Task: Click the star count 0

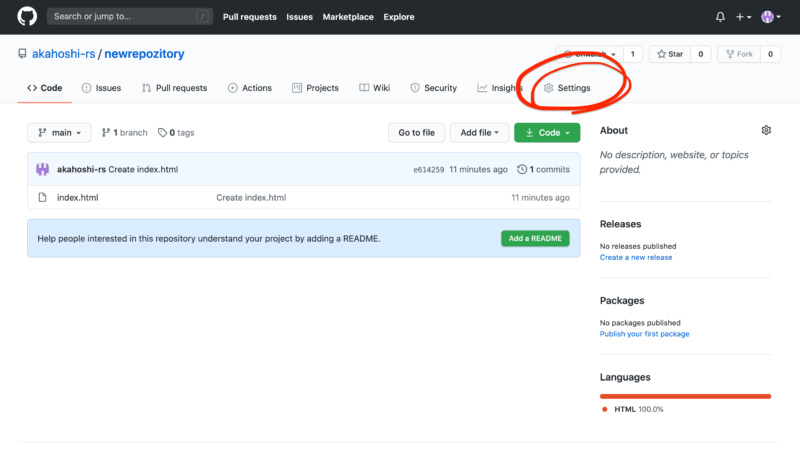Action: [701, 54]
